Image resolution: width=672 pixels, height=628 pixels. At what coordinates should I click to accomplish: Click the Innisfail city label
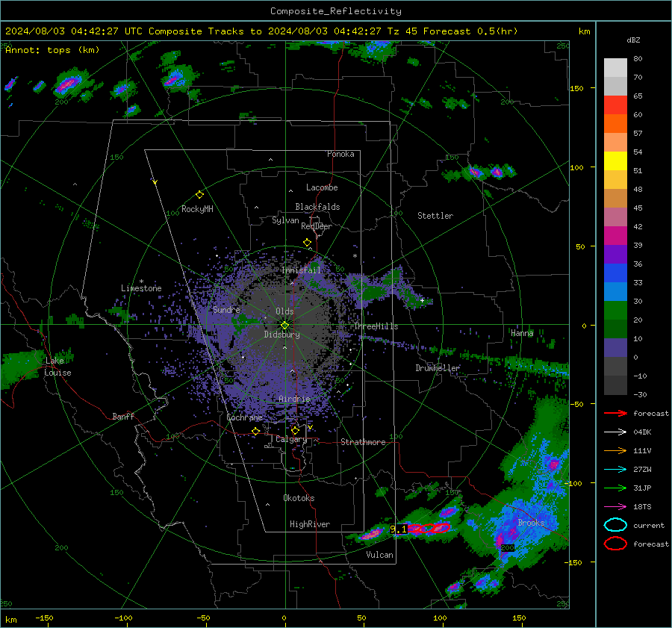301,270
